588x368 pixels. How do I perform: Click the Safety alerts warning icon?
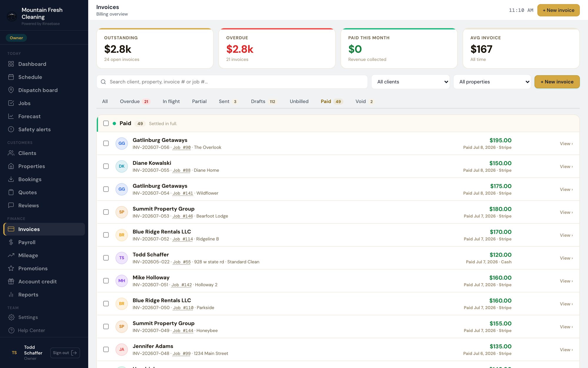11,129
